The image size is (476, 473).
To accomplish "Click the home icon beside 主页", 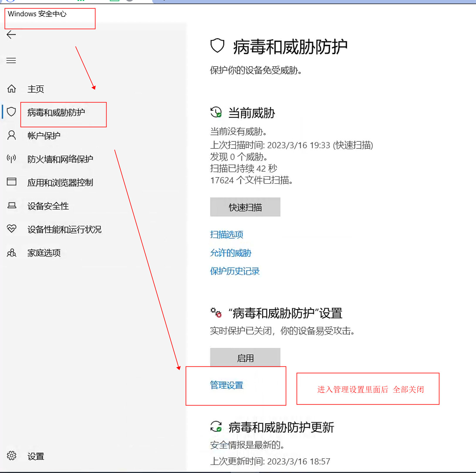I will tap(11, 89).
